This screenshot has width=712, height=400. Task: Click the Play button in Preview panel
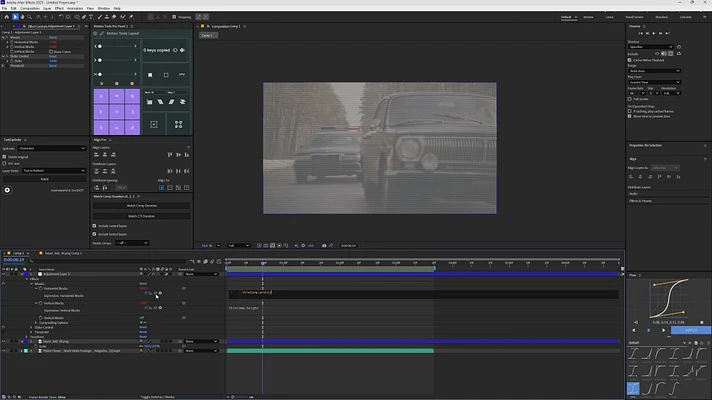pyautogui.click(x=654, y=33)
